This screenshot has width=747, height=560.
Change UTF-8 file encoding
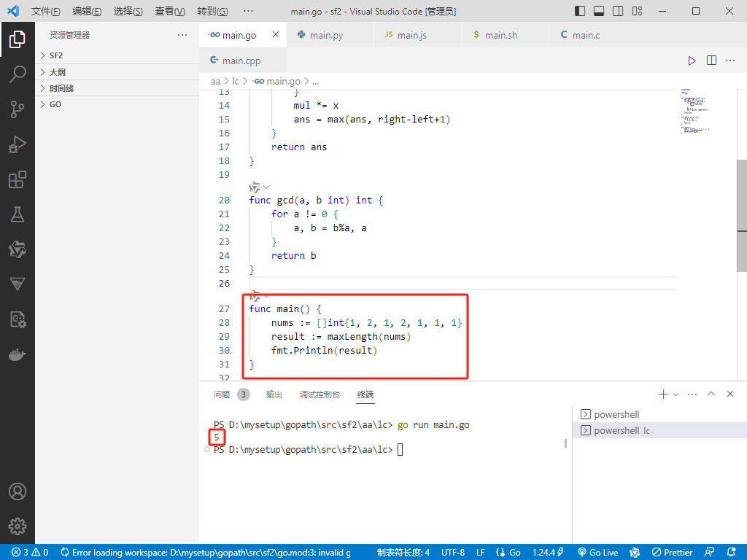(453, 553)
